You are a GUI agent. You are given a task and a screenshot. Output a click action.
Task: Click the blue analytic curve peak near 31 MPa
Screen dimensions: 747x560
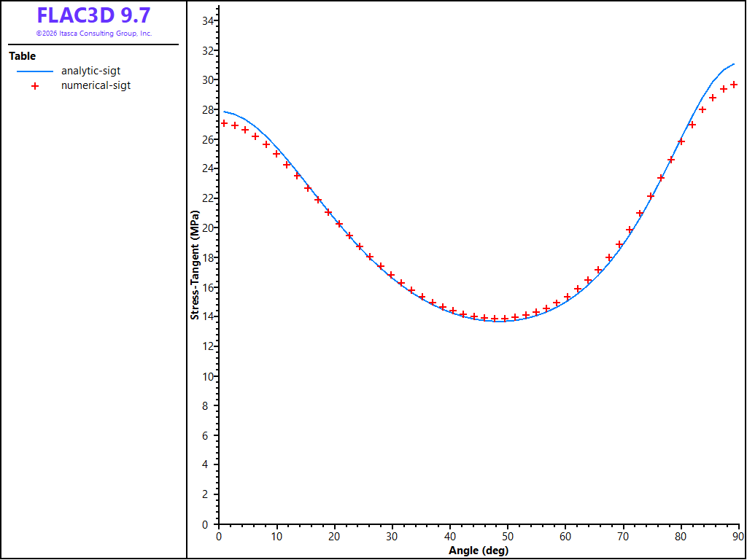click(x=734, y=64)
